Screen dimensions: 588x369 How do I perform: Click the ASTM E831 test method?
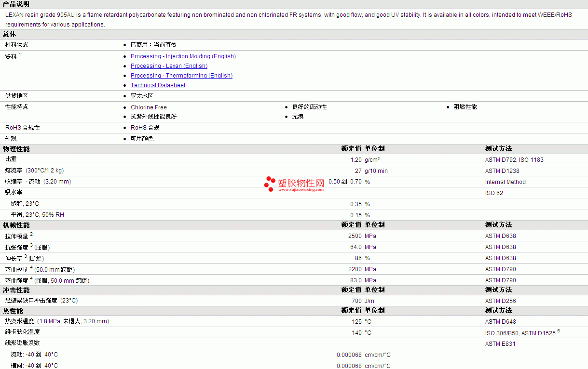click(500, 344)
